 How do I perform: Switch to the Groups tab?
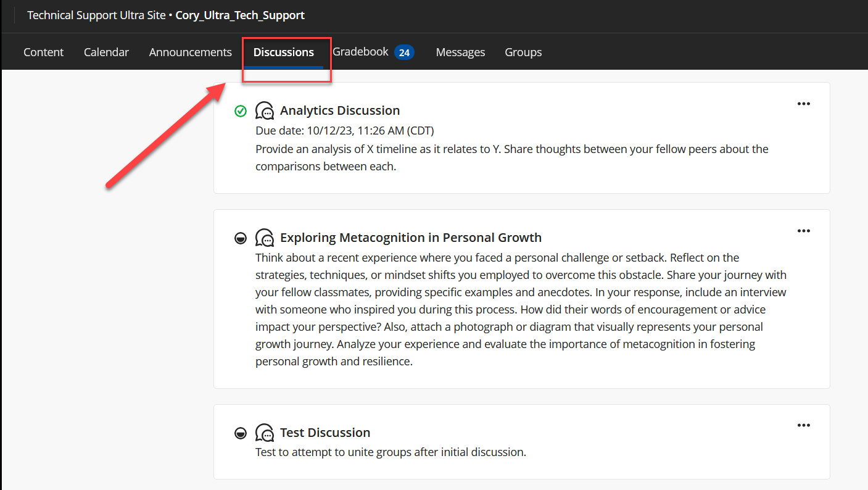point(523,52)
